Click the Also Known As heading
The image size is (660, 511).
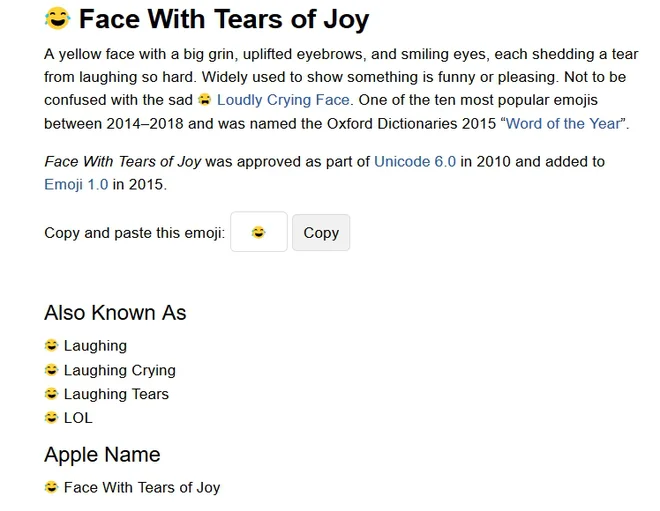point(115,312)
